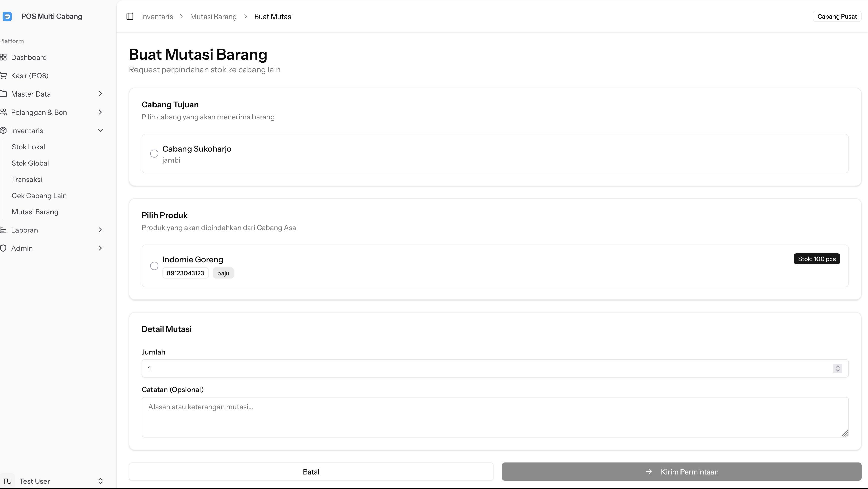Collapse the Inventaris section chevron
Image resolution: width=868 pixels, height=489 pixels.
[100, 131]
